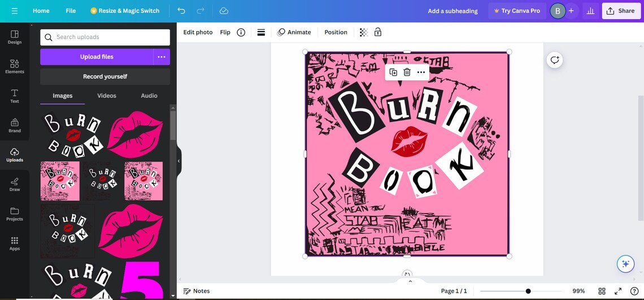Open the Help question mark
The height and width of the screenshot is (300, 644).
point(634,291)
